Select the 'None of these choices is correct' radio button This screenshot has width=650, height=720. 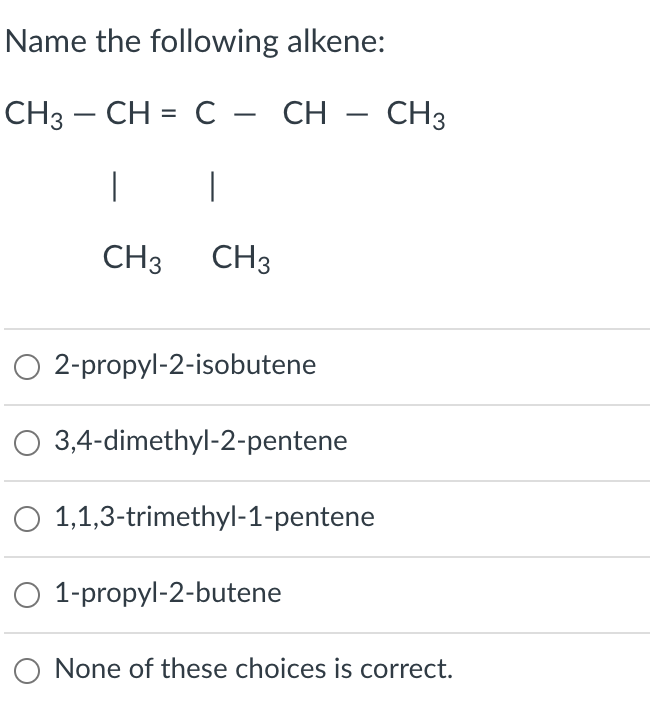click(x=27, y=671)
